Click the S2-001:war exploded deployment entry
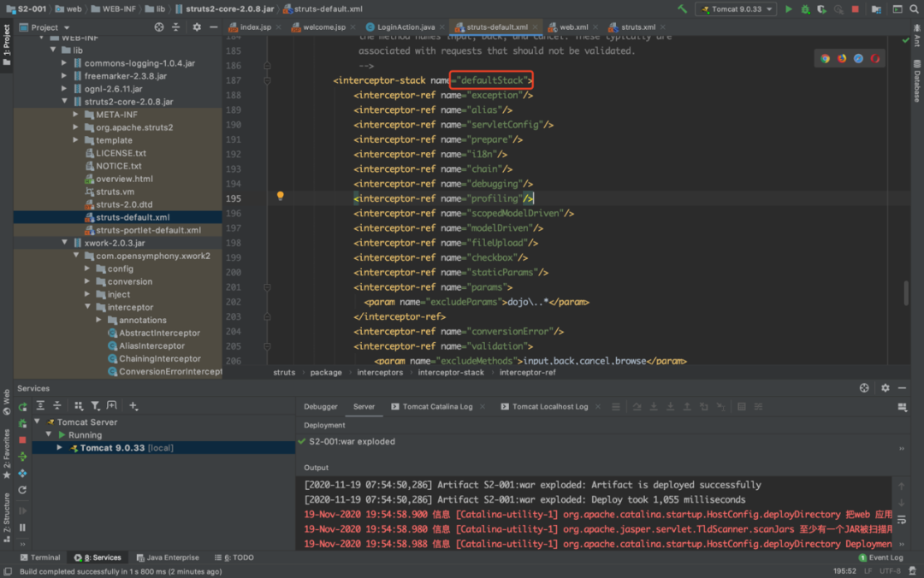924x578 pixels. [352, 441]
